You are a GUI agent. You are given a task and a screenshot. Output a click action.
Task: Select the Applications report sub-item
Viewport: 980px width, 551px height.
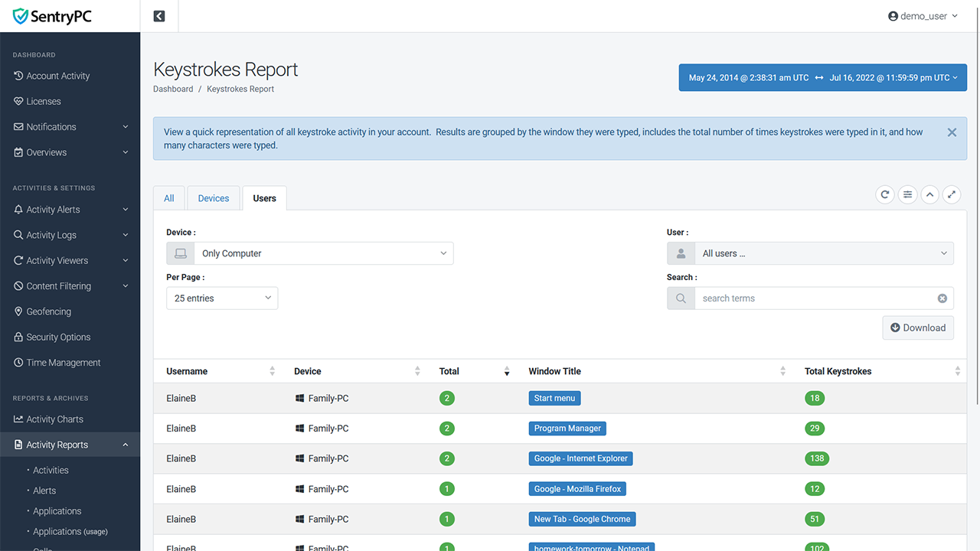(57, 511)
